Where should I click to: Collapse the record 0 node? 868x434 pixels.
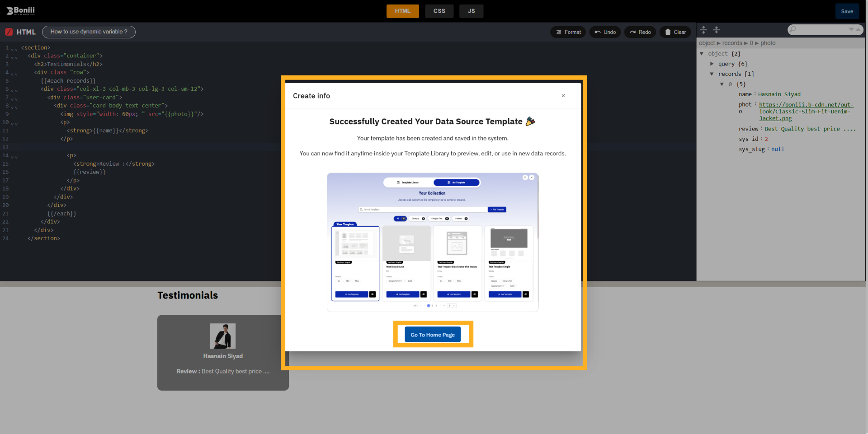722,84
